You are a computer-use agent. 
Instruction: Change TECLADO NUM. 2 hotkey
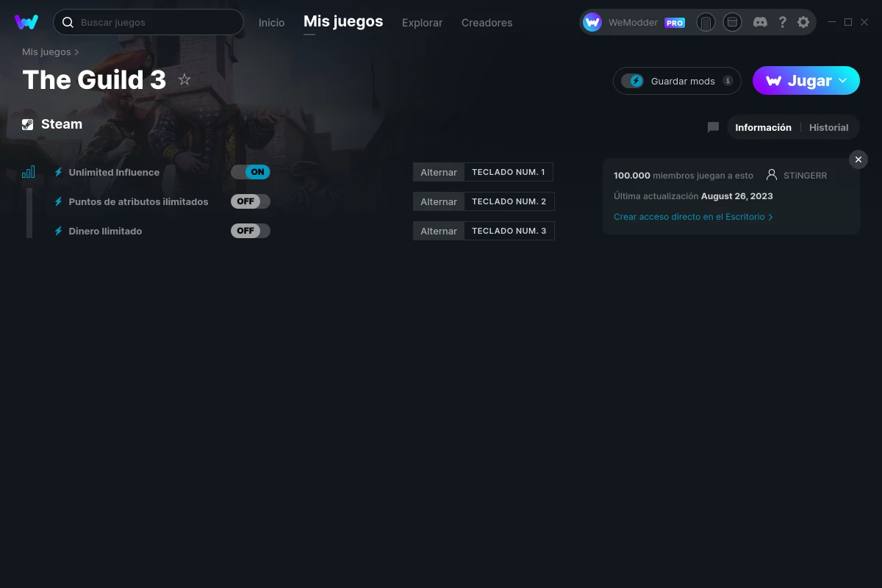point(509,201)
